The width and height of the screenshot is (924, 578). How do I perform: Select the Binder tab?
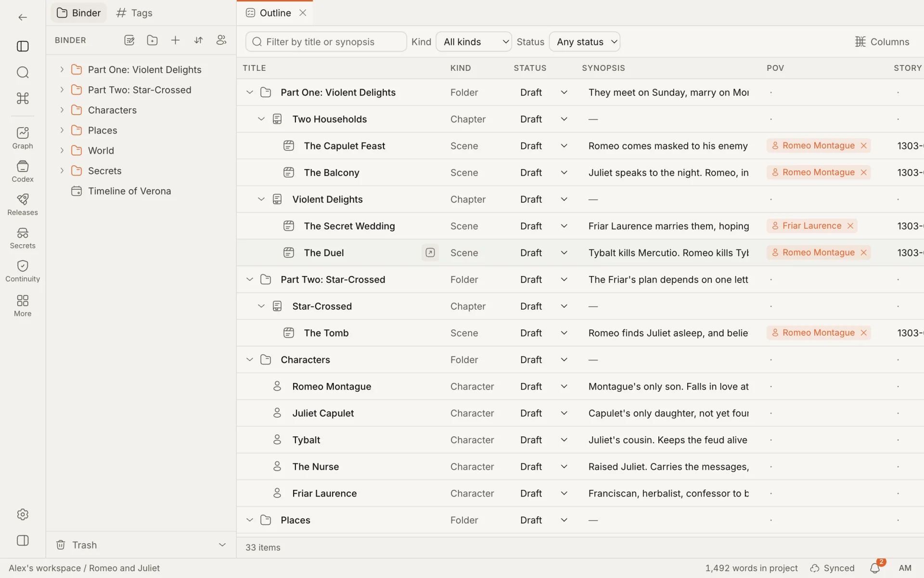79,13
